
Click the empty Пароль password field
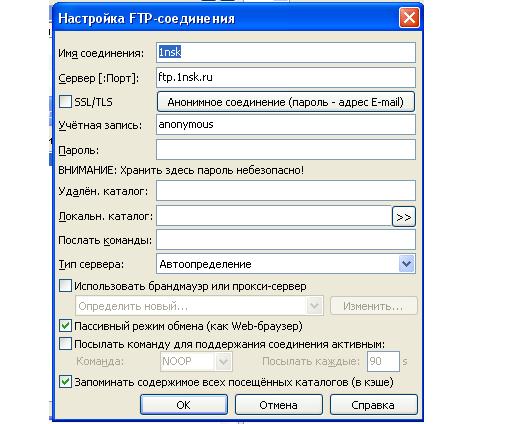(x=286, y=150)
